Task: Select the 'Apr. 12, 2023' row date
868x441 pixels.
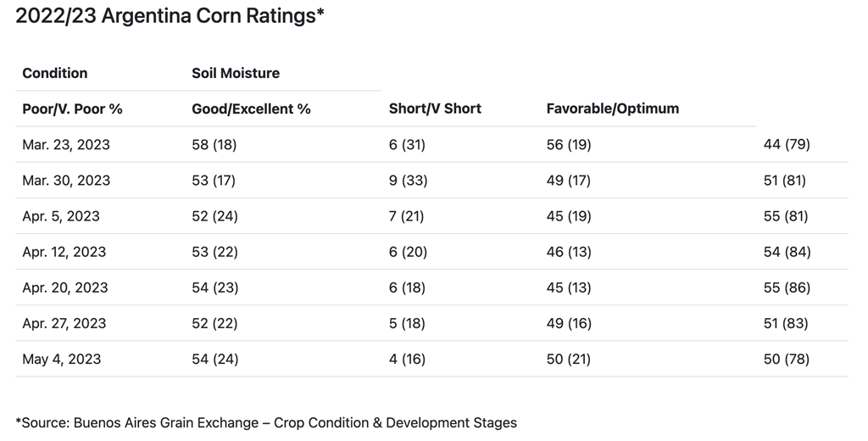Action: click(x=64, y=252)
